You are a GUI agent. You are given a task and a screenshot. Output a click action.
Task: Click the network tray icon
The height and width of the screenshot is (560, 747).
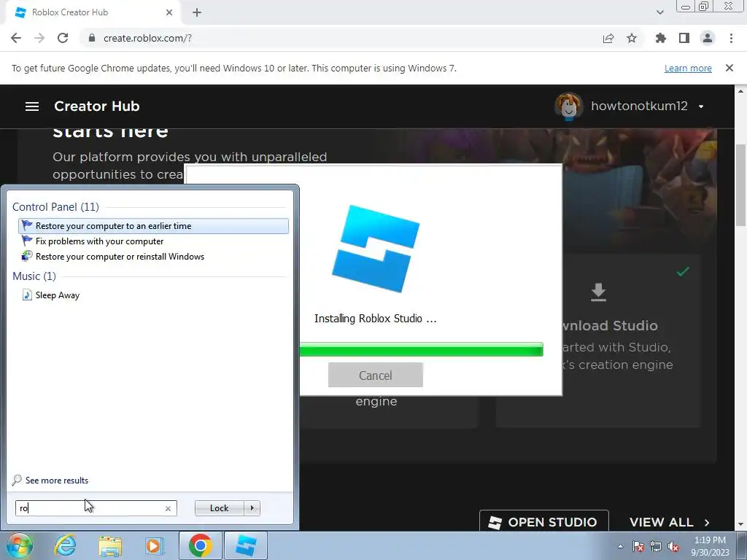pos(656,546)
